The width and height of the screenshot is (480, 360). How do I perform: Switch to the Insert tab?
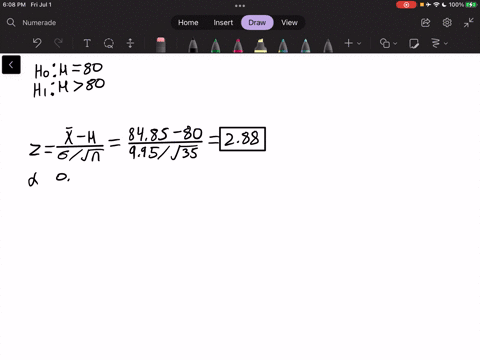point(223,23)
